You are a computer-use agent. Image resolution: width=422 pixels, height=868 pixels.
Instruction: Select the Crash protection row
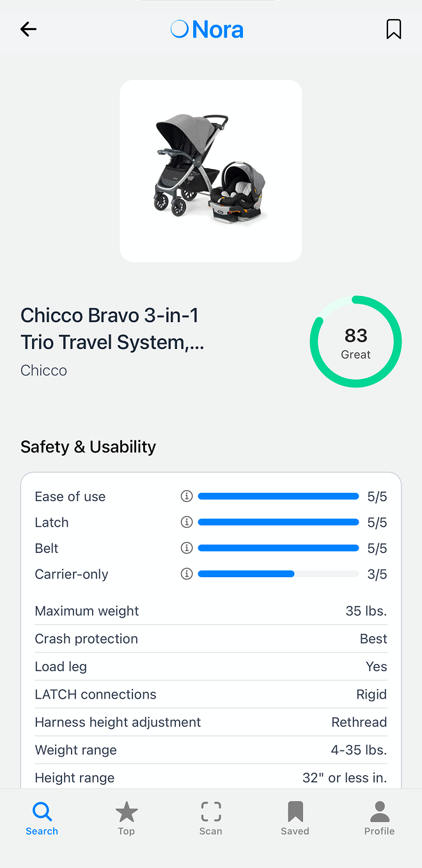pyautogui.click(x=211, y=639)
